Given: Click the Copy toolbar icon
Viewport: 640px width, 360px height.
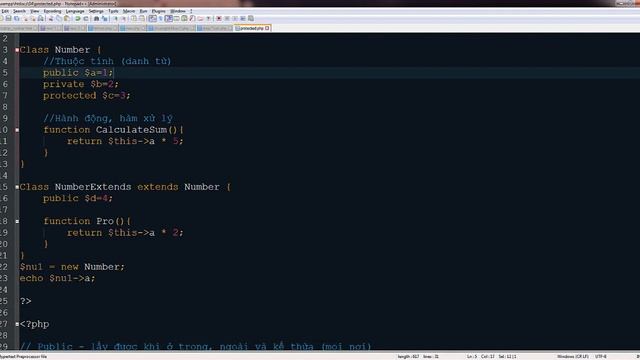Looking at the screenshot, I should tap(59, 18).
